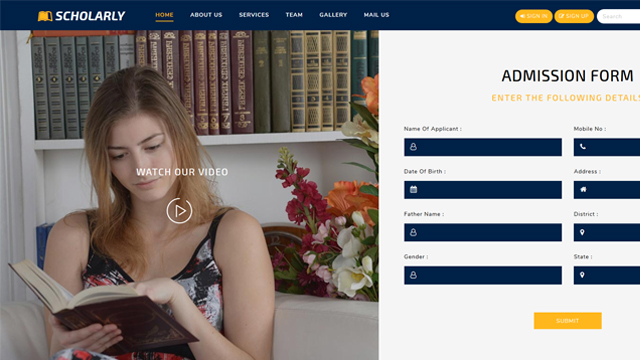Focus the Search box in the header

point(619,16)
